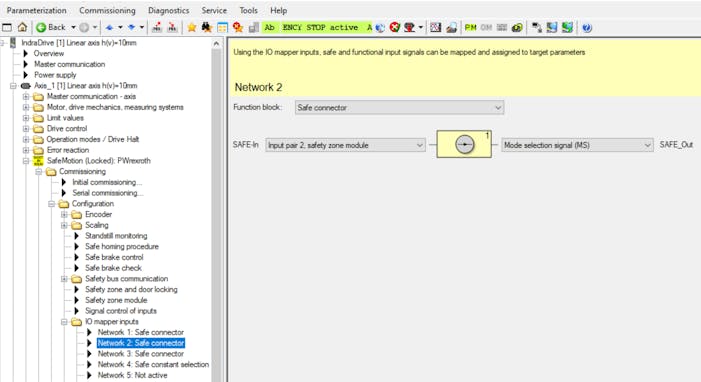This screenshot has height=382, width=701.
Task: Click scroll-up arrow of tree panel scrollbar
Action: (x=216, y=44)
